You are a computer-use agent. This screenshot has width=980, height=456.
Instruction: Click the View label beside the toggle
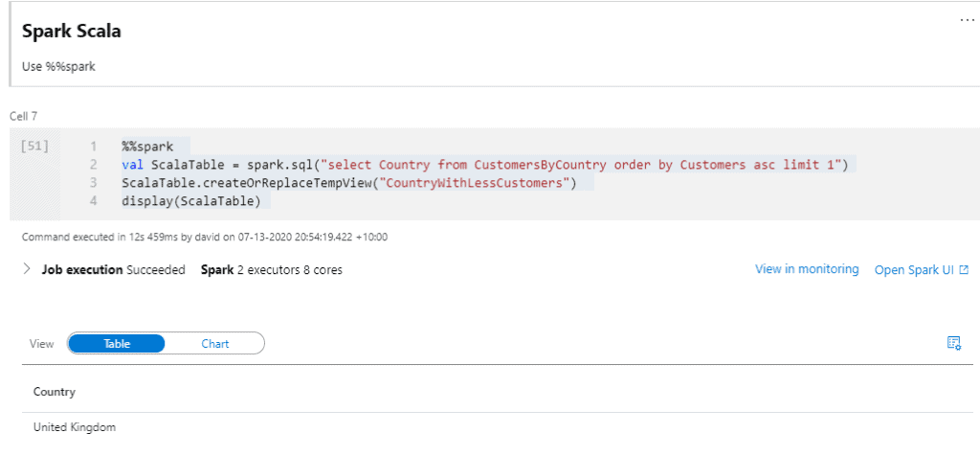42,344
